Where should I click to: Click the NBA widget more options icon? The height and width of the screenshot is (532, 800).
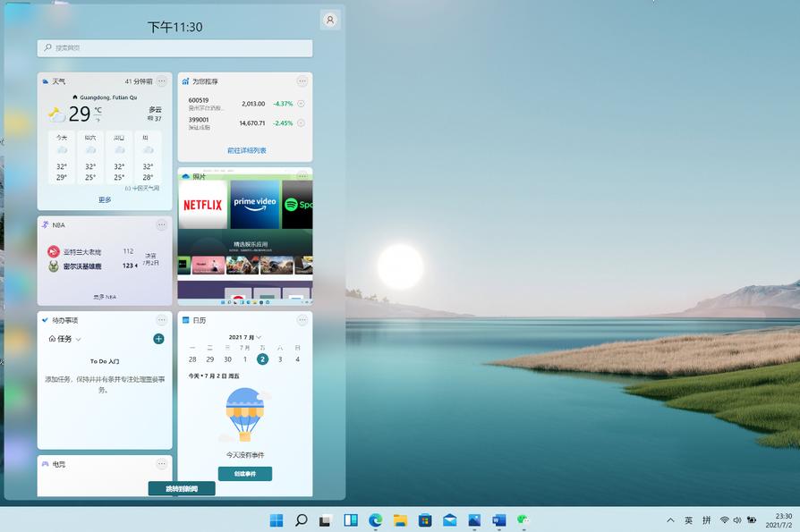[161, 225]
